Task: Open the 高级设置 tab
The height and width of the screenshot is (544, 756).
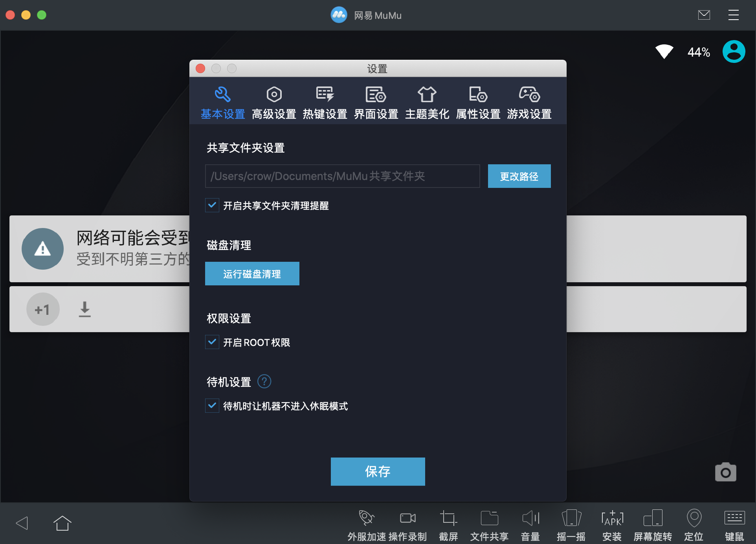Action: click(x=274, y=103)
